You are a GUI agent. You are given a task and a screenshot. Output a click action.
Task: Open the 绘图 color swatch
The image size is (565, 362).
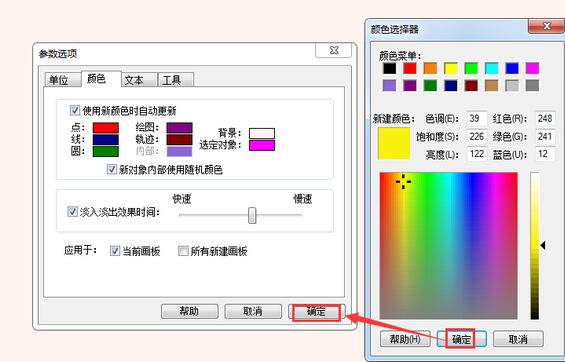(179, 128)
